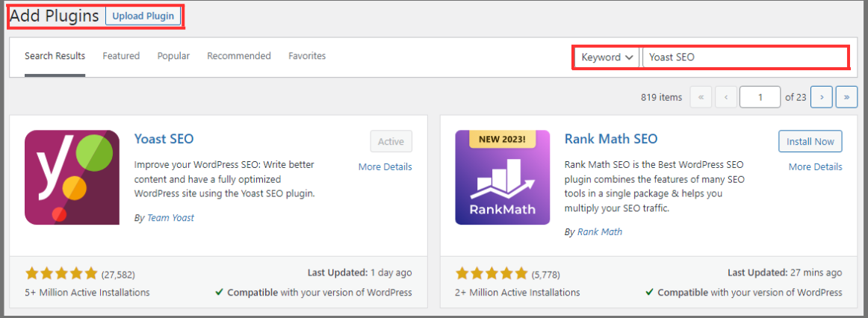
Task: Click the 5+ Million Active Installations text
Action: coord(87,293)
